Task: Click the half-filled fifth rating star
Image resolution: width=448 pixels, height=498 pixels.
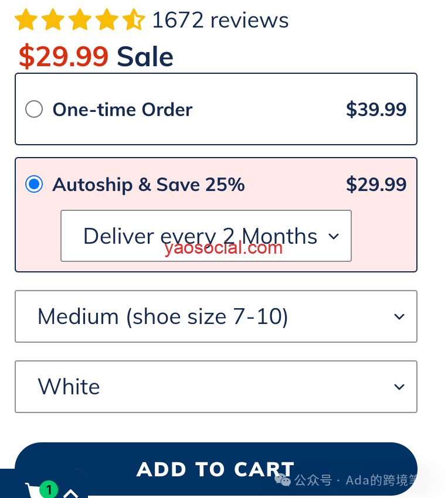Action: pyautogui.click(x=134, y=20)
